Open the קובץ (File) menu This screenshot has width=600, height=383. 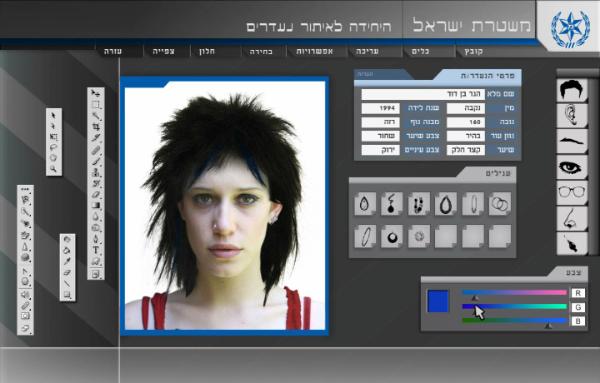pos(473,51)
